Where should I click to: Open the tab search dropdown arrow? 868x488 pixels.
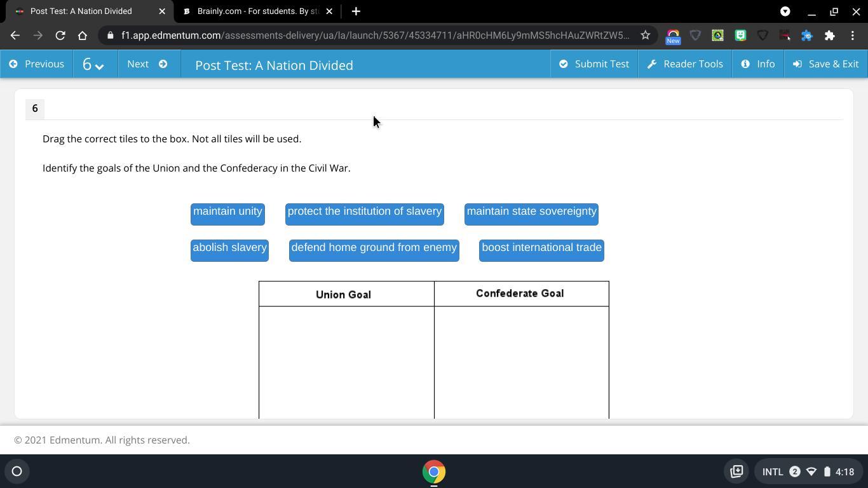[x=785, y=11]
